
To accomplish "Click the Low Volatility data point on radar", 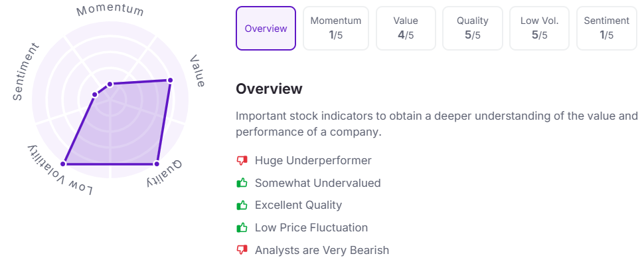I will pos(64,164).
